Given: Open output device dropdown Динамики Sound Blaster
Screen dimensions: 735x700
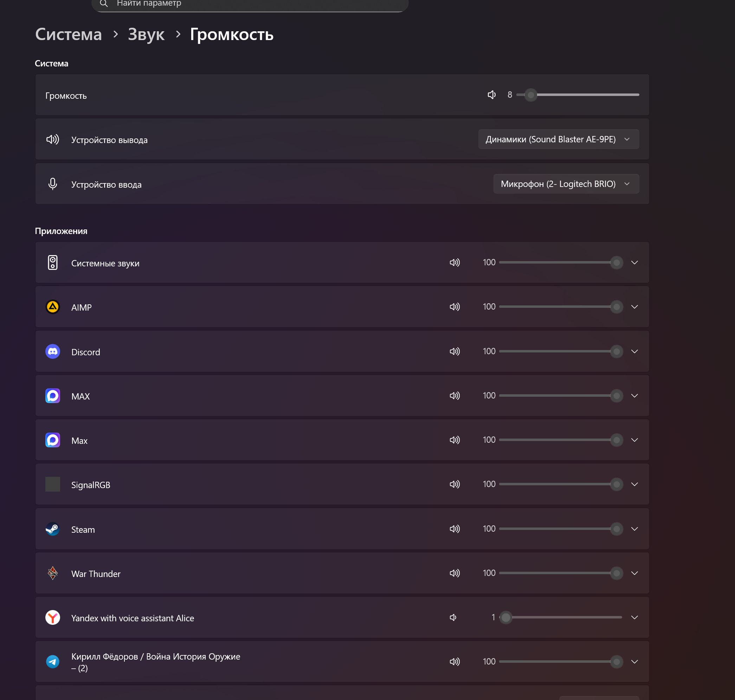Looking at the screenshot, I should tap(559, 139).
